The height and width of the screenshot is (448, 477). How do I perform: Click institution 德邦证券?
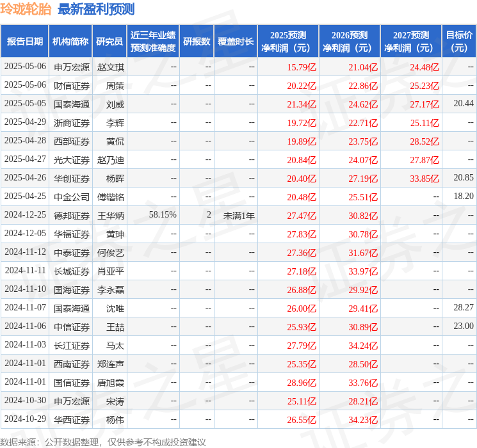[x=72, y=216]
